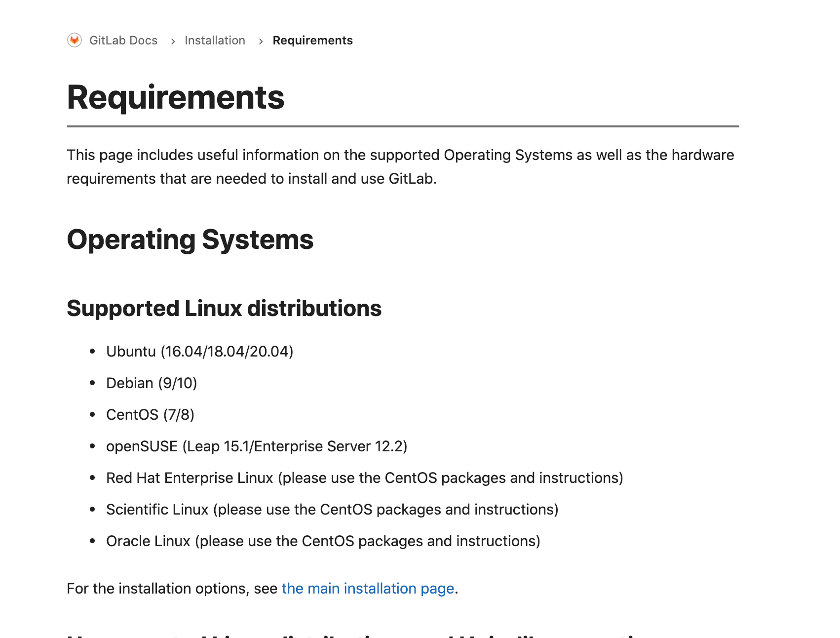This screenshot has height=638, width=840.
Task: Click the Ubuntu (16.04/18.04/20.04) list item
Action: pyautogui.click(x=199, y=352)
